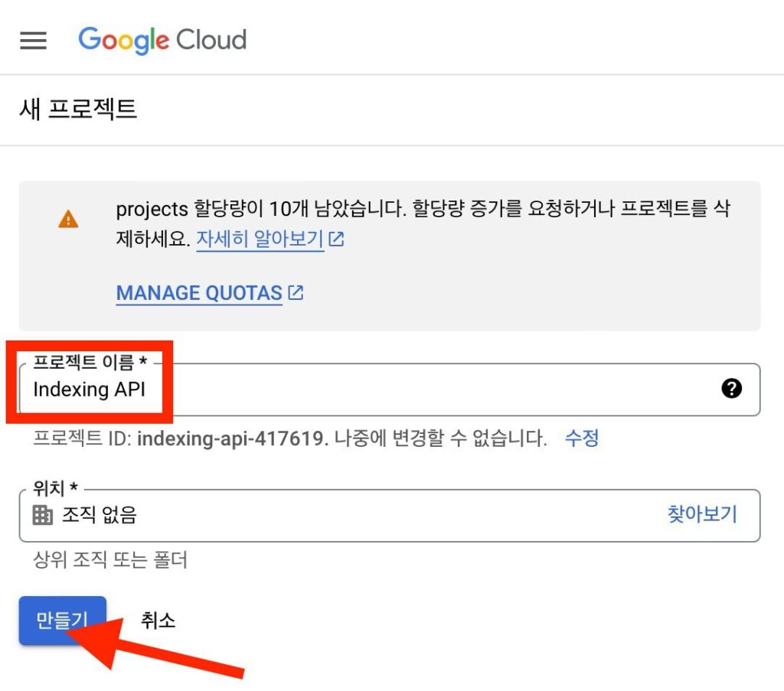Open the hamburger navigation menu
The image size is (784, 691).
(33, 41)
